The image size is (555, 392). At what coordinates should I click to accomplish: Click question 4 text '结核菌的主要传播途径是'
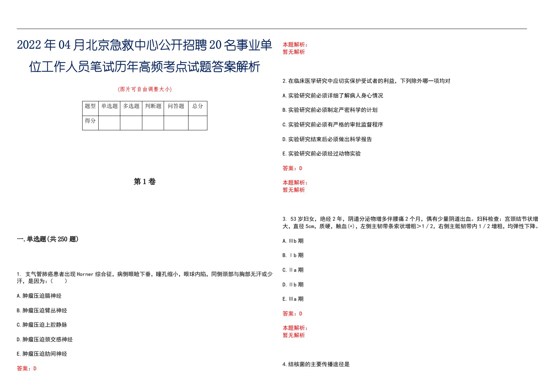click(316, 364)
